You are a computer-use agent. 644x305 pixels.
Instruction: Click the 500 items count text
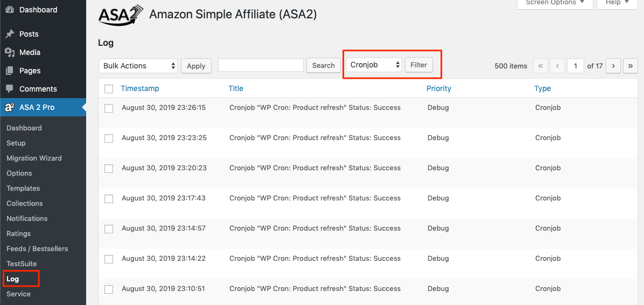point(511,66)
